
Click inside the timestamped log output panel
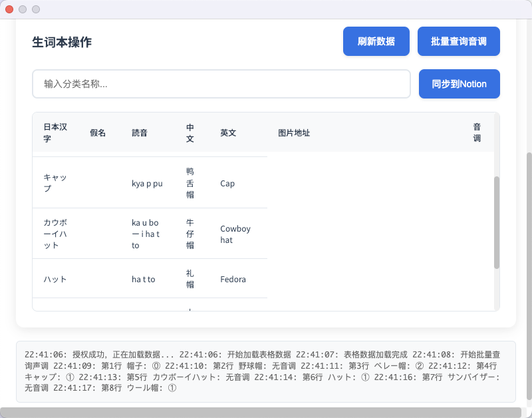tap(266, 371)
